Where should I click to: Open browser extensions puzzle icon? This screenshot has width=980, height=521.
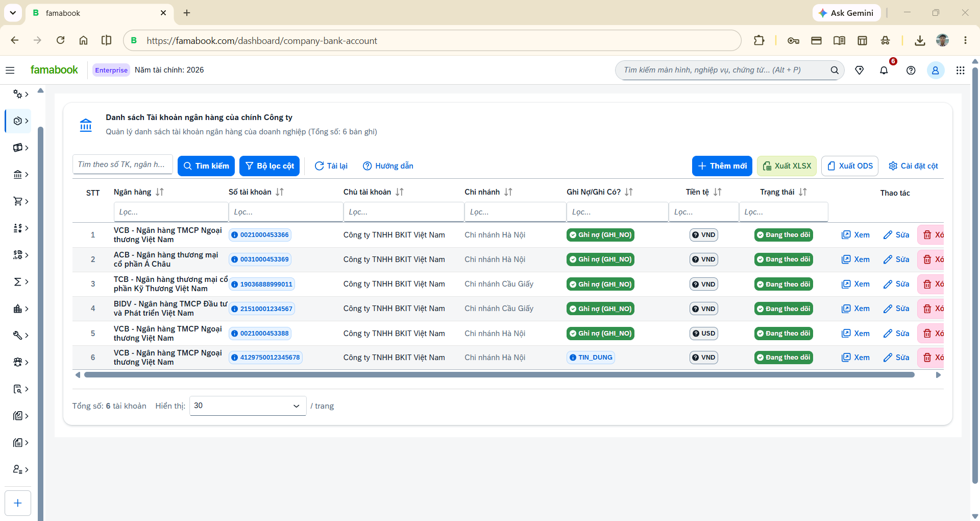click(x=759, y=40)
